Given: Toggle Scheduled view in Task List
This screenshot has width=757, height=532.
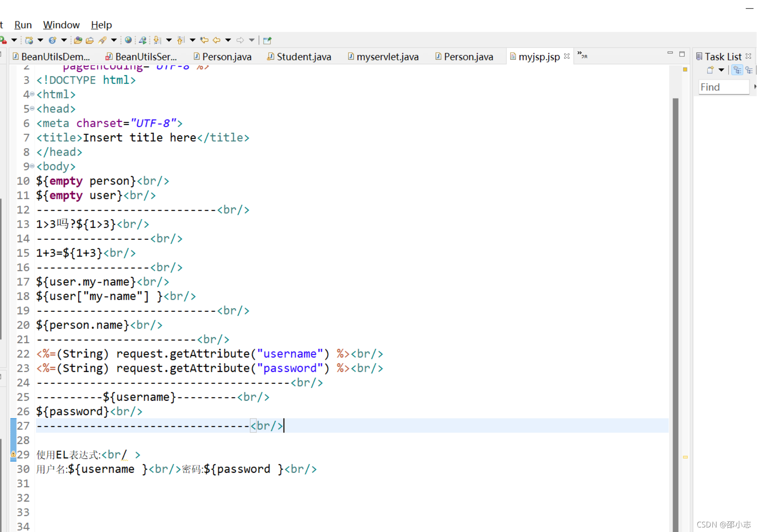Looking at the screenshot, I should click(x=749, y=70).
